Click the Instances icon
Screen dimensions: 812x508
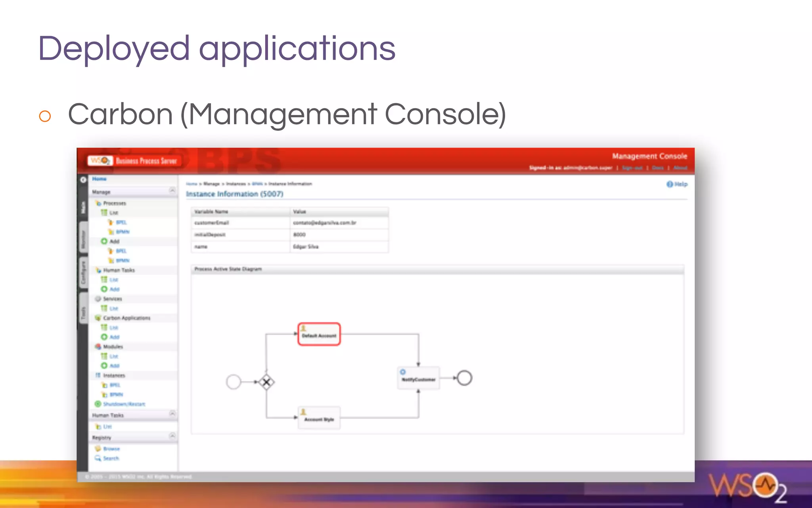pyautogui.click(x=98, y=375)
